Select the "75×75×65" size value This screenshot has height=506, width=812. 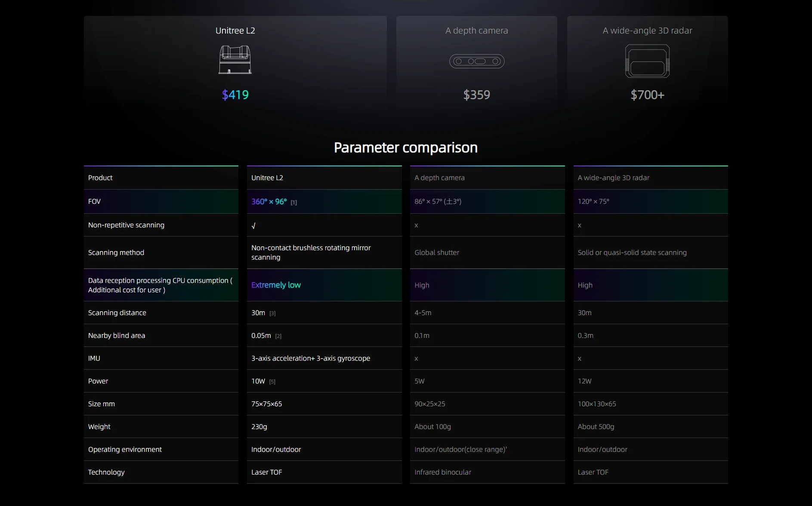tap(267, 404)
